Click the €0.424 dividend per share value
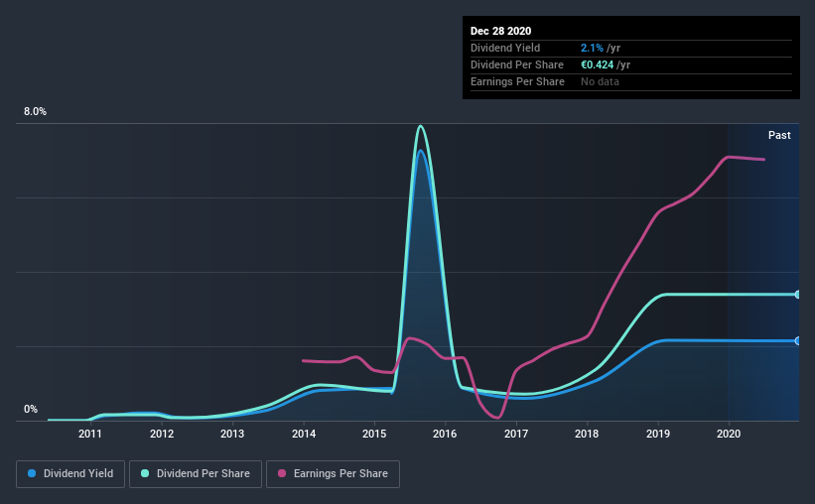This screenshot has height=504, width=815. (x=598, y=64)
